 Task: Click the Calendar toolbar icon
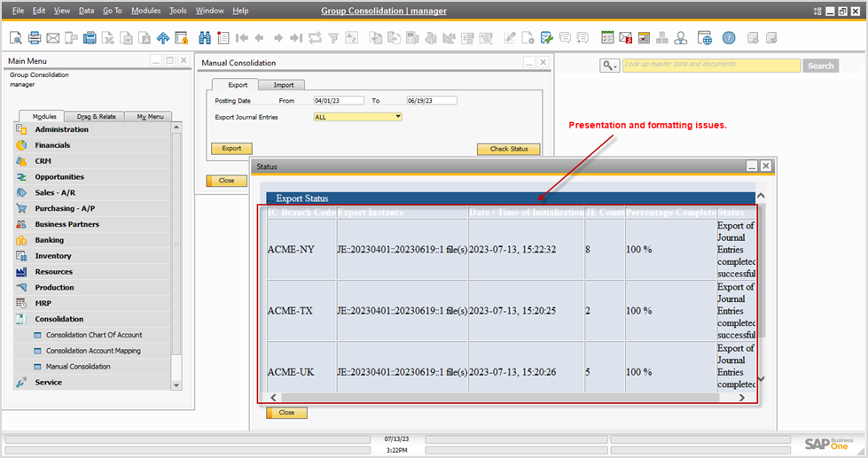point(607,38)
